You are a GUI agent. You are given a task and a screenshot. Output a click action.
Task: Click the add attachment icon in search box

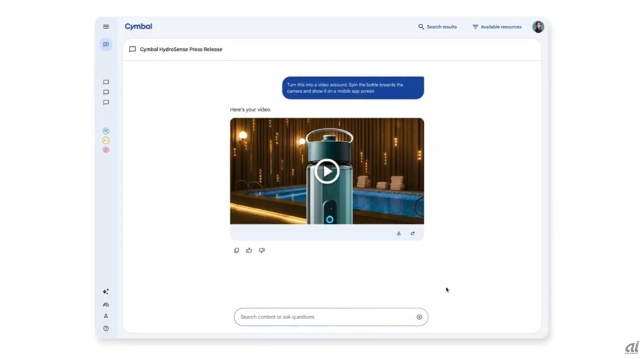419,317
